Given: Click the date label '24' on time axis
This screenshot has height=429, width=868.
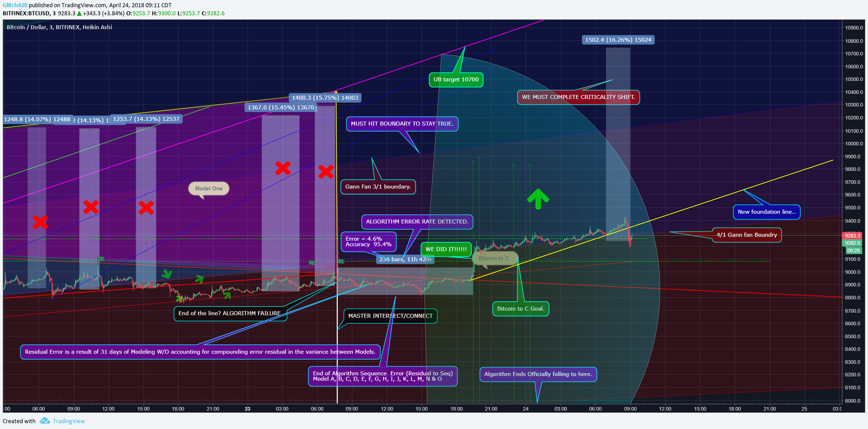Looking at the screenshot, I should click(526, 409).
